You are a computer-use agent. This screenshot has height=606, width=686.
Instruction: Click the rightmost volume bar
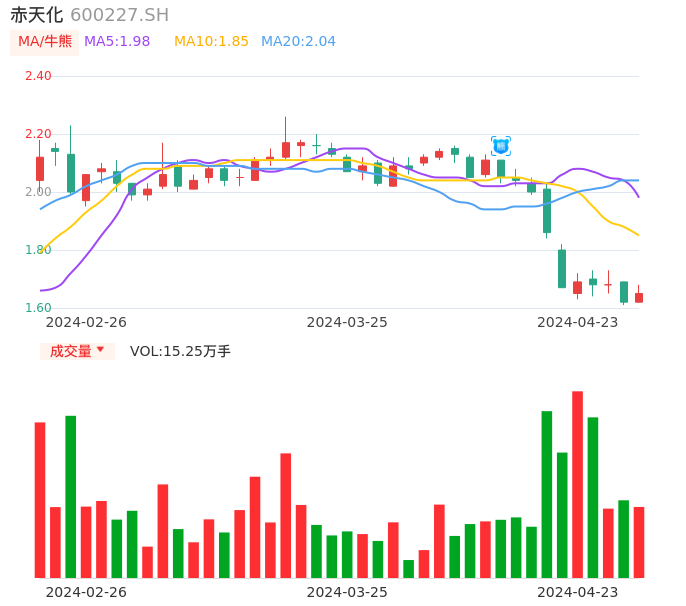[639, 542]
